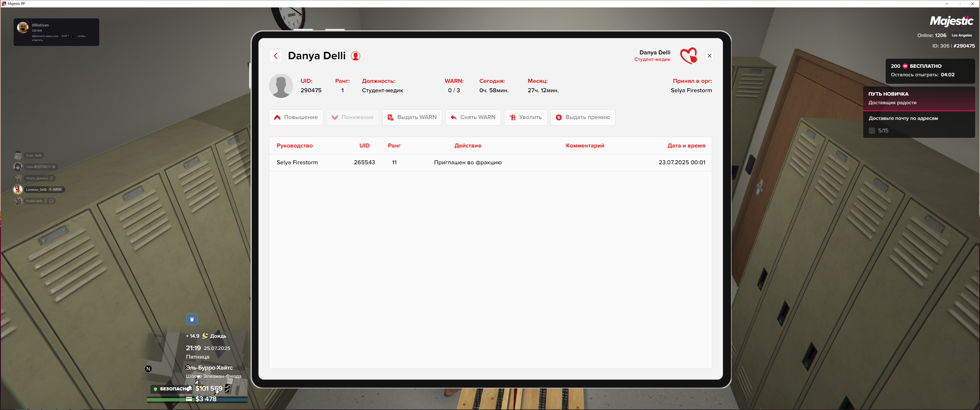Click the Дата и время column header

(x=686, y=146)
